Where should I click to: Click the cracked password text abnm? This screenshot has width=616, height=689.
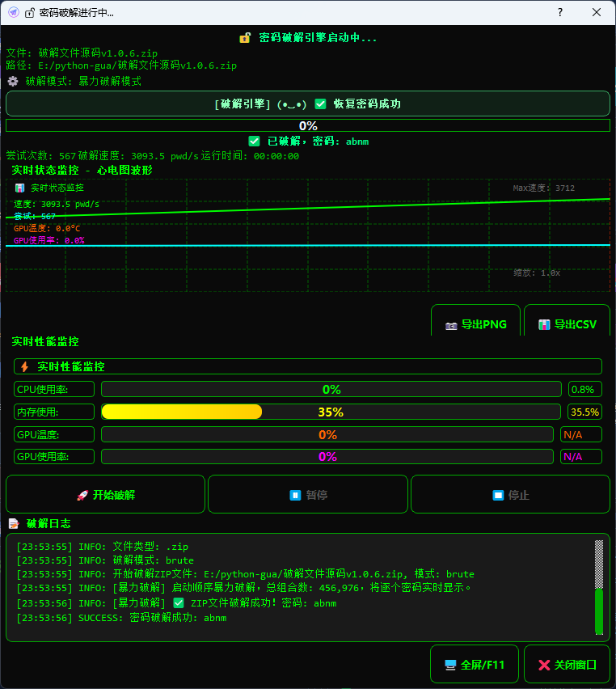(357, 142)
